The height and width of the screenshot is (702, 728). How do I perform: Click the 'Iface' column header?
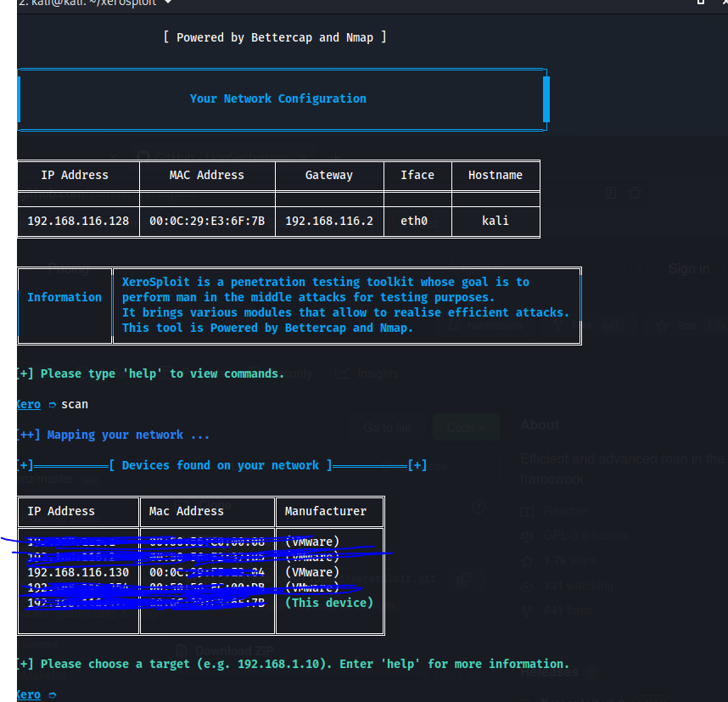pyautogui.click(x=417, y=175)
